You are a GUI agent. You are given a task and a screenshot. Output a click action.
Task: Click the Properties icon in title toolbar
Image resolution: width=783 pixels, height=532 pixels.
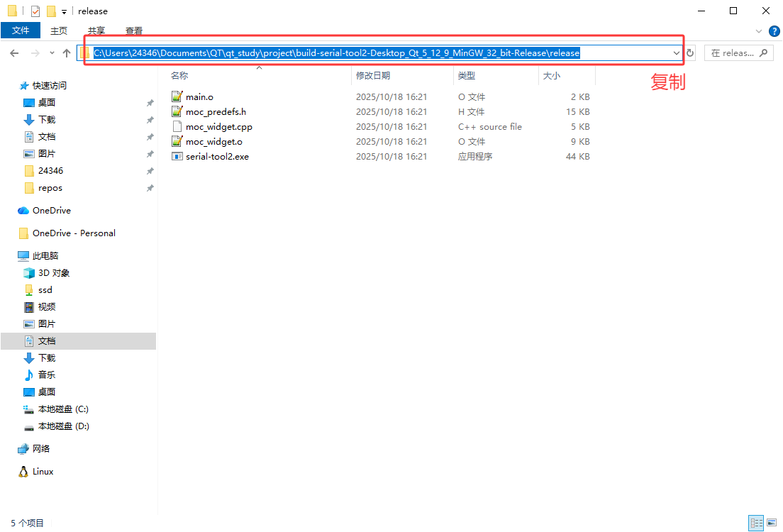[x=35, y=11]
